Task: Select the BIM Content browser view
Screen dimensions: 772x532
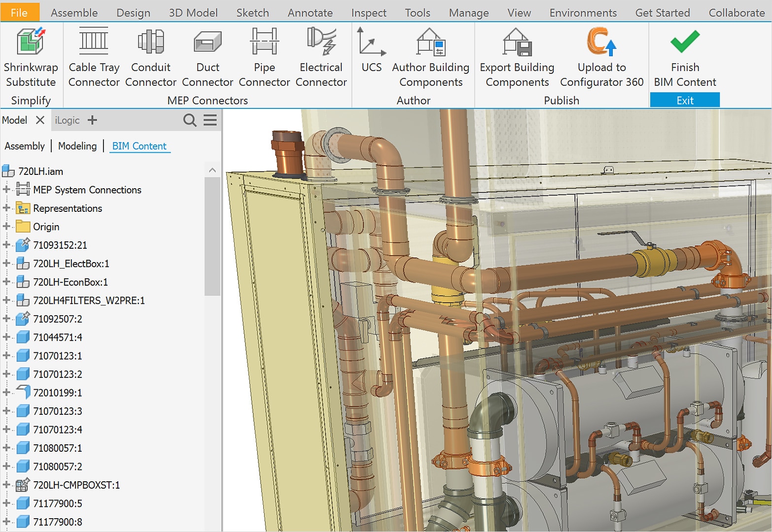Action: coord(140,146)
